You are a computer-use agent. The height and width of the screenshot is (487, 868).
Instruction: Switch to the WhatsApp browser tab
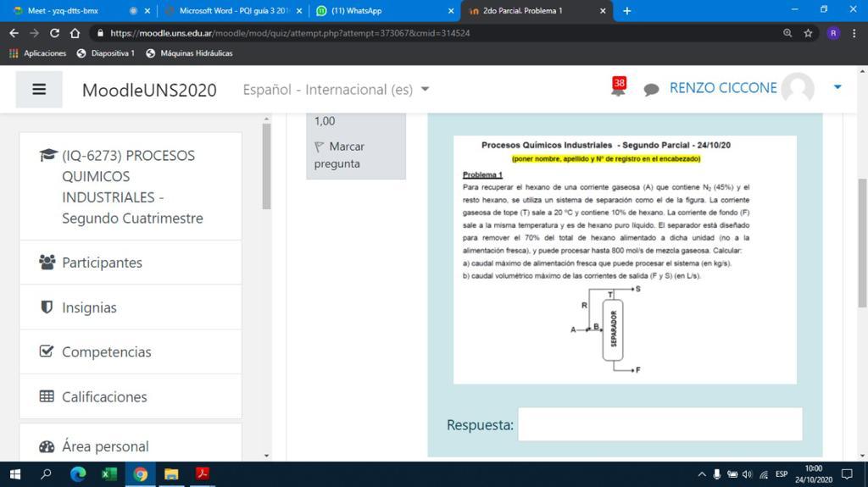click(381, 11)
